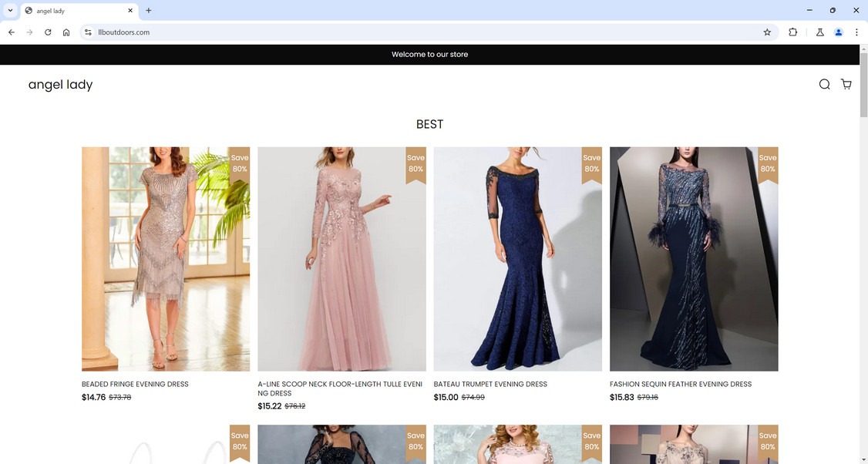This screenshot has height=464, width=868.
Task: Click Bateau Trumpet Evening Dress title
Action: click(x=490, y=384)
